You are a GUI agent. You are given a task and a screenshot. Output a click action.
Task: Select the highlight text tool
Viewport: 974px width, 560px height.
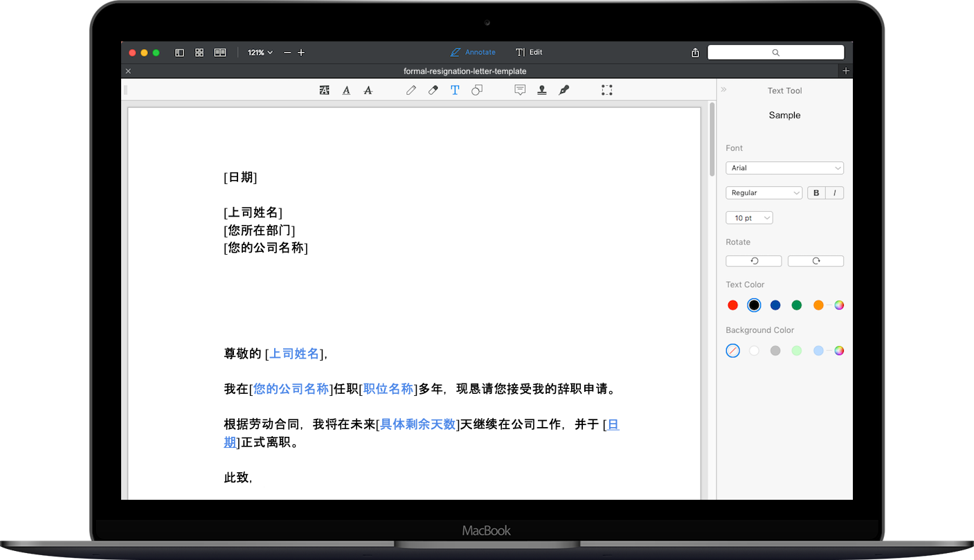[324, 90]
